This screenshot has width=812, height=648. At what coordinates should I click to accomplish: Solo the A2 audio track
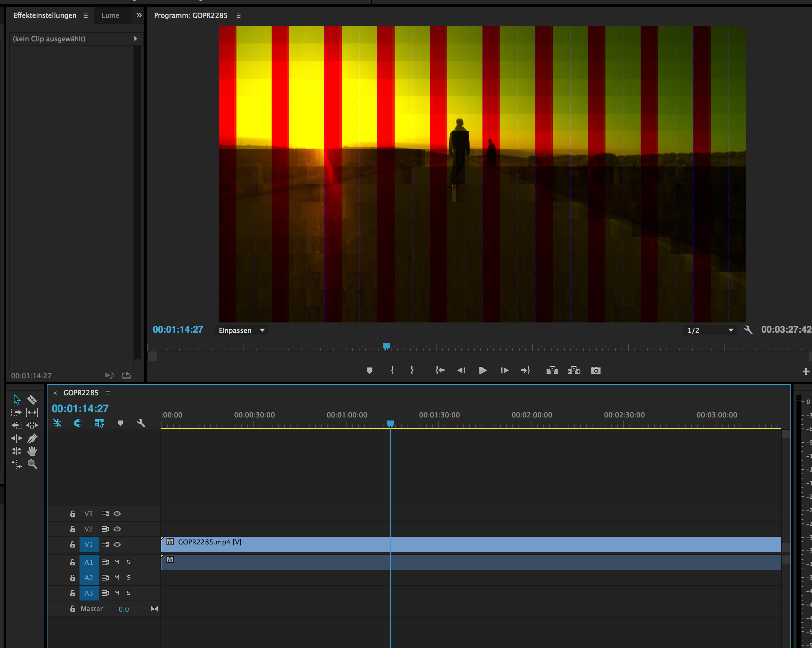click(129, 578)
